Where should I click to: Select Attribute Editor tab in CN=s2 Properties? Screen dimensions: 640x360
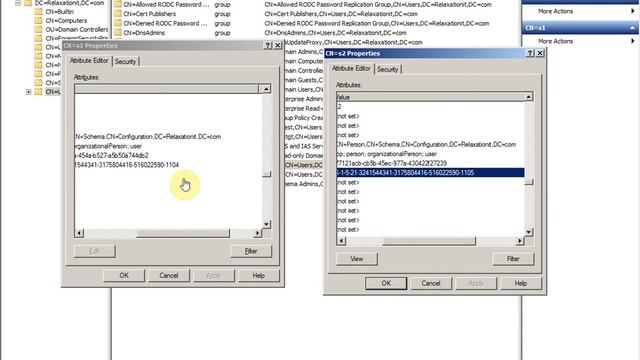pos(351,68)
